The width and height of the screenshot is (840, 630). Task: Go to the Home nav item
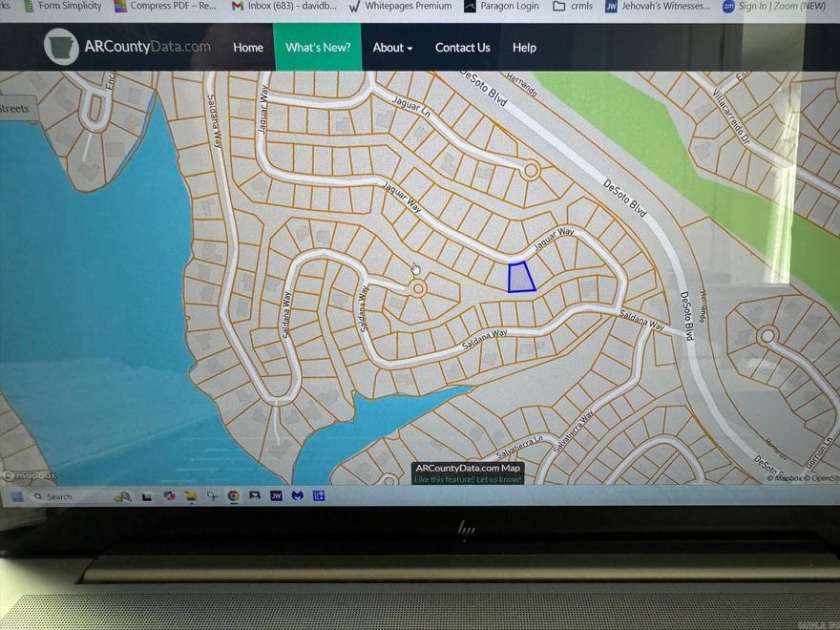(x=248, y=48)
